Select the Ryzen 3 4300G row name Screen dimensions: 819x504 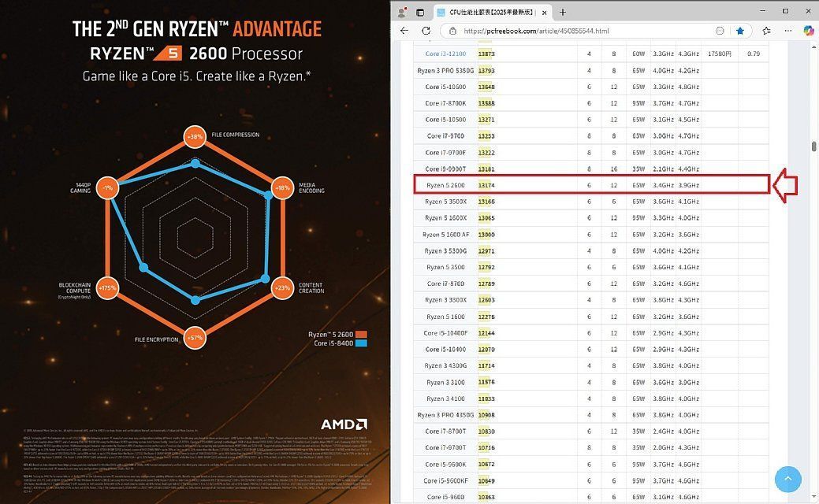click(x=445, y=365)
